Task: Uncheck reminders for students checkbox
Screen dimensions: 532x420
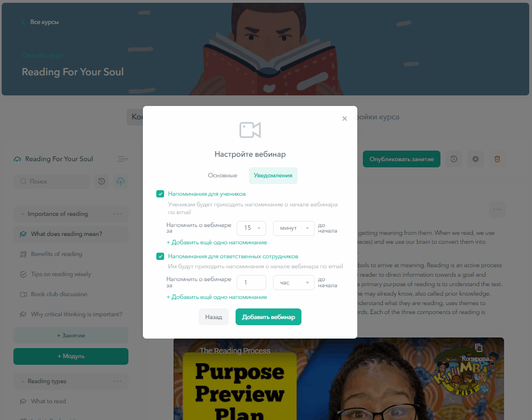Action: tap(160, 194)
